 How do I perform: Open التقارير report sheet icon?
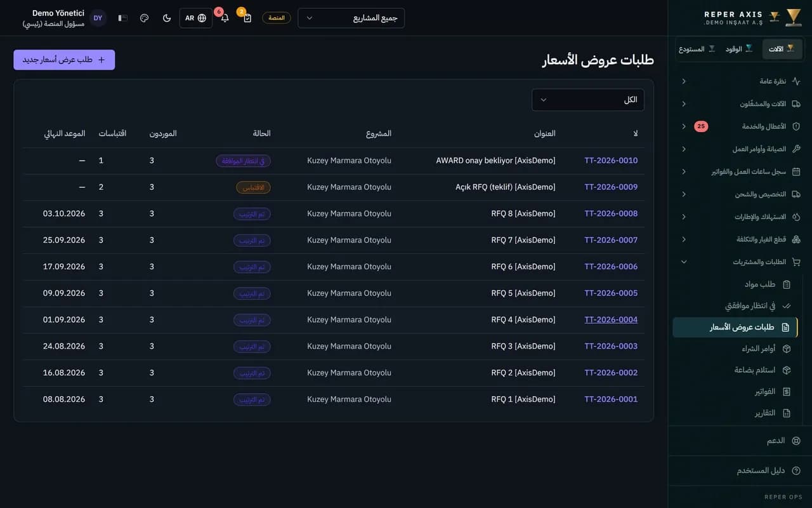point(787,413)
